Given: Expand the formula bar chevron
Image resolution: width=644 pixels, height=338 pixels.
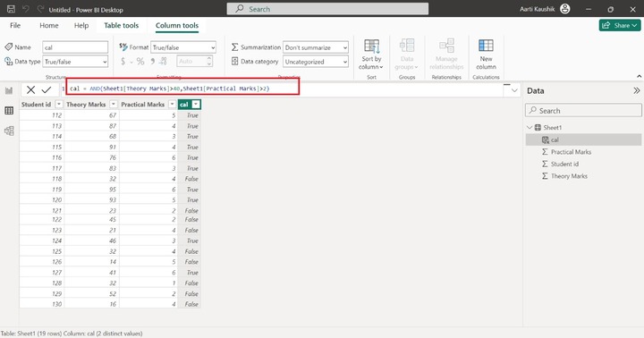Looking at the screenshot, I should (x=514, y=90).
